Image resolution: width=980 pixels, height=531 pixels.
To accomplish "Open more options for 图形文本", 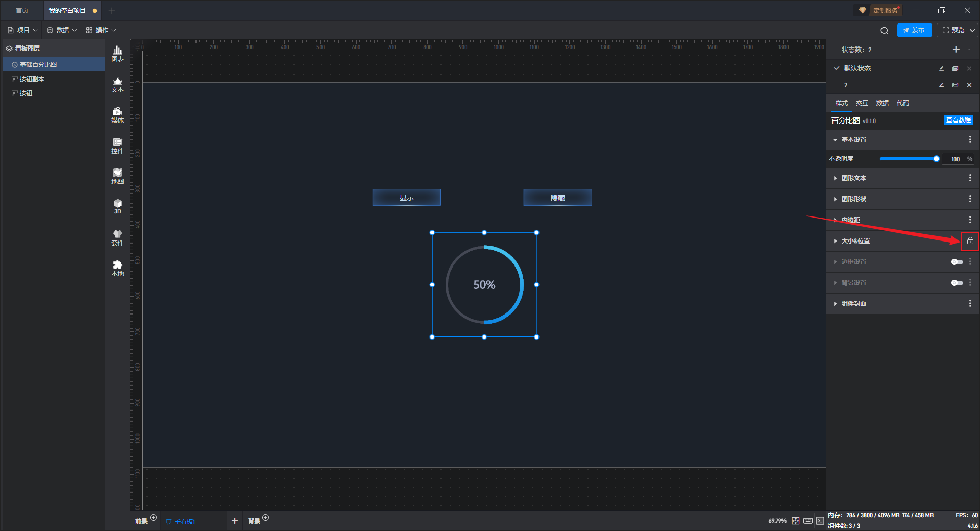I will [970, 178].
